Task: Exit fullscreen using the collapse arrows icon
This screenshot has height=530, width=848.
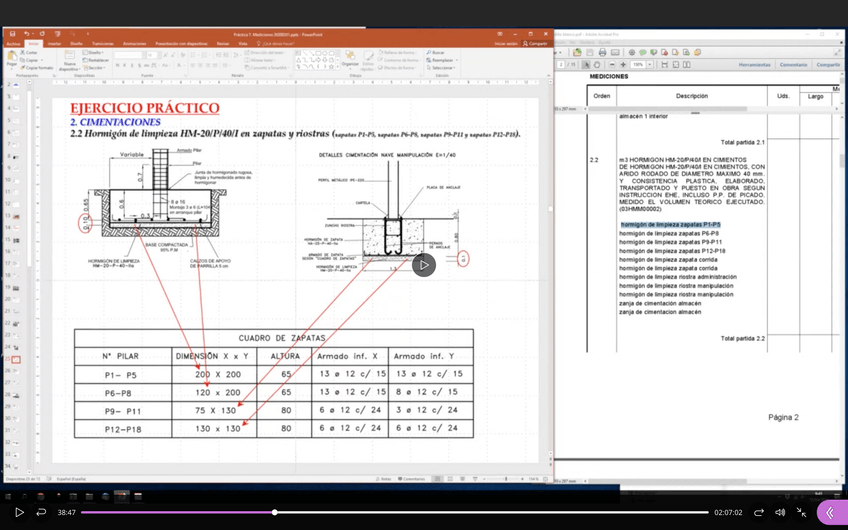Action: point(801,512)
